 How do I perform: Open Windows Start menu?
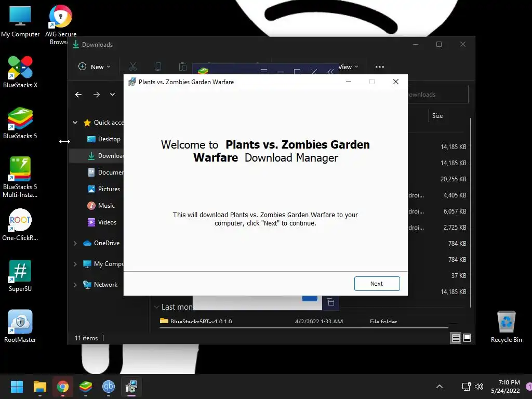[x=17, y=387]
